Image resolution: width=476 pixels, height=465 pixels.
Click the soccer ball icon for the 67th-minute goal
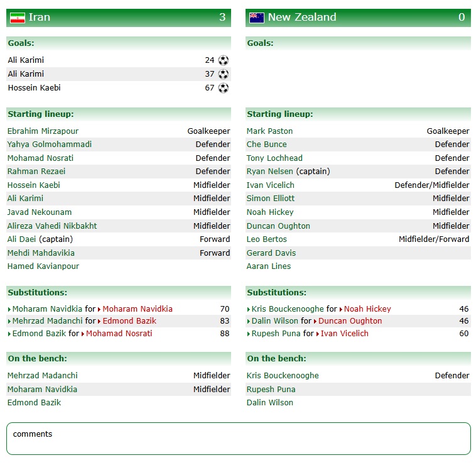(x=223, y=88)
